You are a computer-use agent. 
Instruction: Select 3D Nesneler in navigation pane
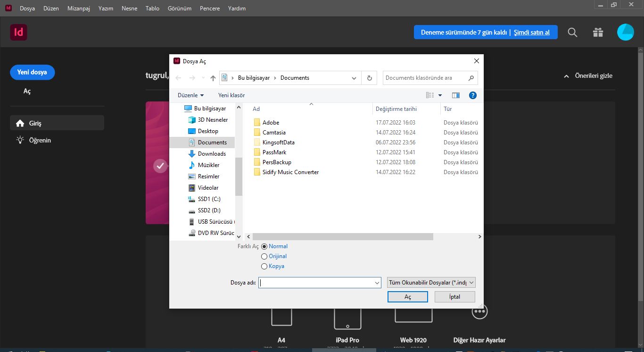click(207, 120)
